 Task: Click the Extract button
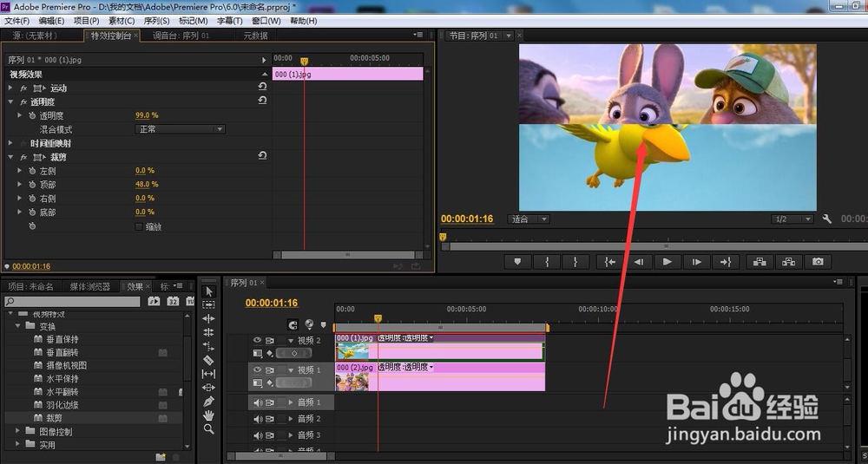pyautogui.click(x=789, y=262)
